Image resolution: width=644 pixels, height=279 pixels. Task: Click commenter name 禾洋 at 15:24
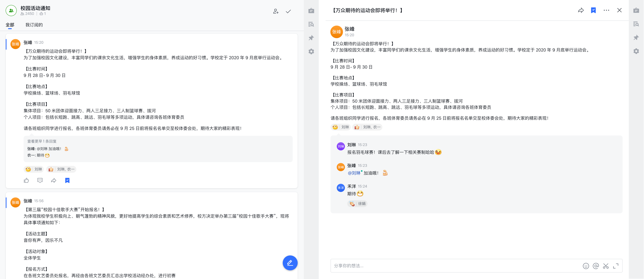(351, 186)
